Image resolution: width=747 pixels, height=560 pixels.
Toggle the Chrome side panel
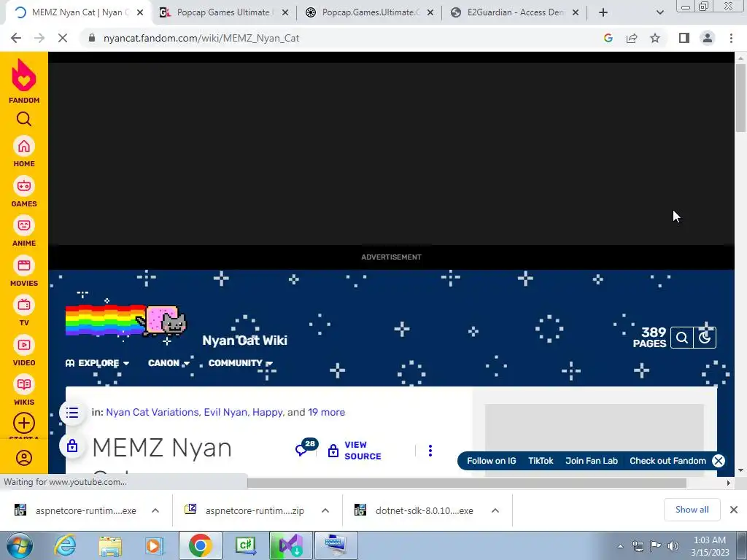pyautogui.click(x=684, y=38)
